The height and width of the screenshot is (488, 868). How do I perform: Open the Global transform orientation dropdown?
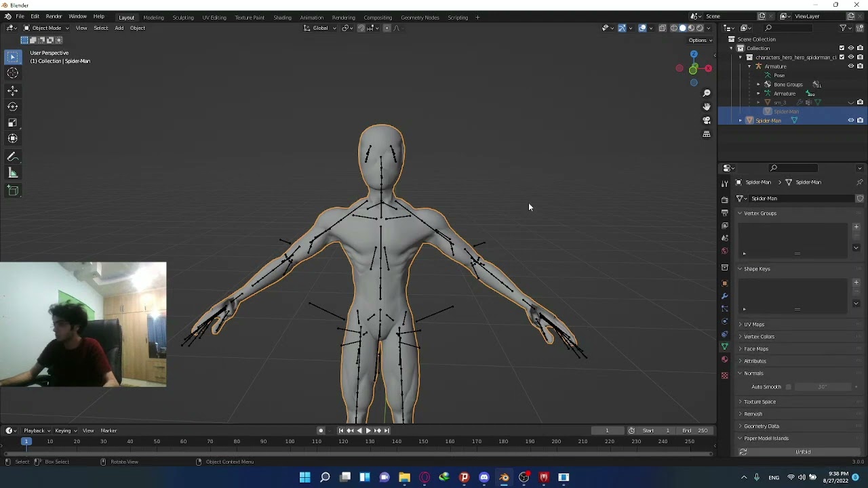pos(320,28)
